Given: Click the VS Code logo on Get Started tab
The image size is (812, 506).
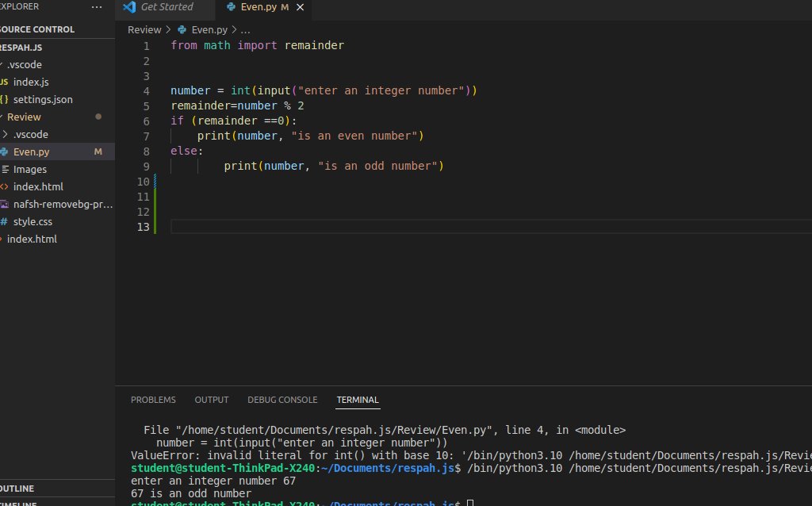Looking at the screenshot, I should pyautogui.click(x=129, y=7).
